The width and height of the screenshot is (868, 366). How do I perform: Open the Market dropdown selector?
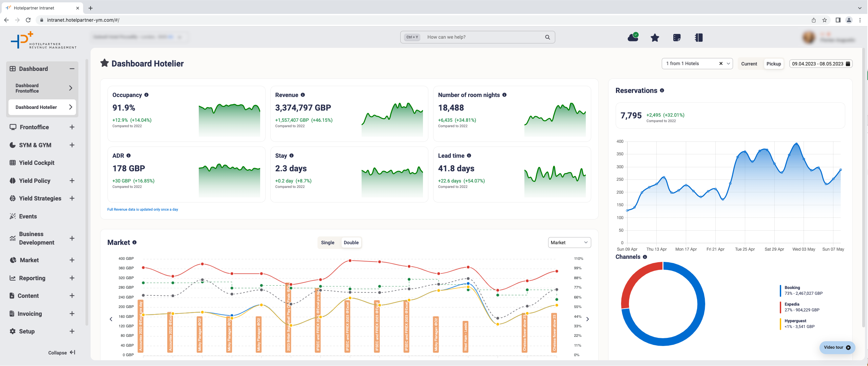pos(570,243)
